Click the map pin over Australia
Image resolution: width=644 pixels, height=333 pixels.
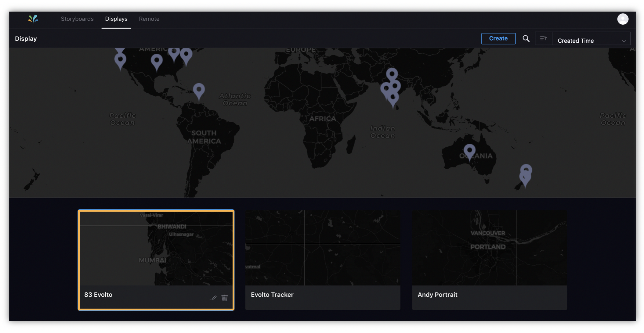pyautogui.click(x=469, y=151)
